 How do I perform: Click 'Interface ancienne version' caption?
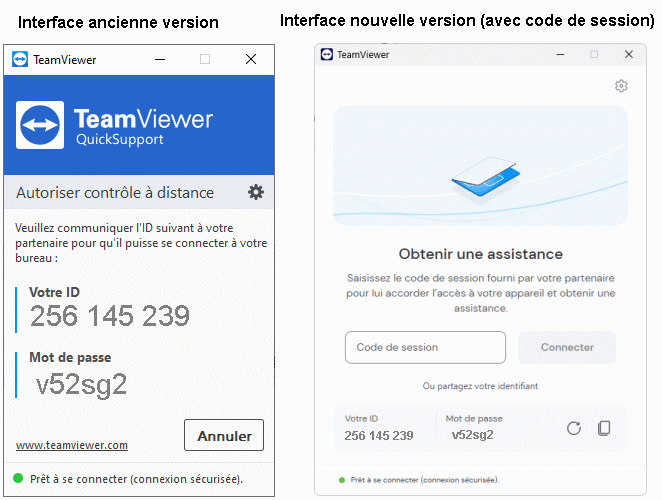[x=118, y=22]
